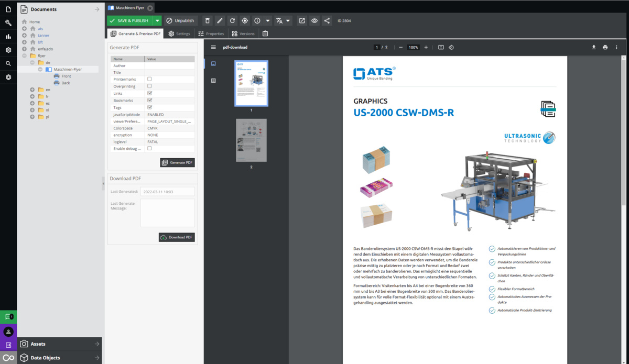Open the Marketing bar chart menu

(x=8, y=37)
